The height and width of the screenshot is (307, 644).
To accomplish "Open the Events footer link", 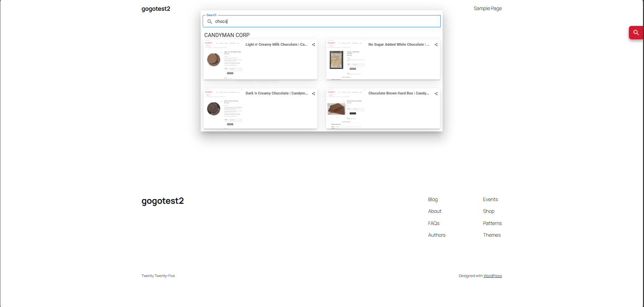I will [490, 199].
